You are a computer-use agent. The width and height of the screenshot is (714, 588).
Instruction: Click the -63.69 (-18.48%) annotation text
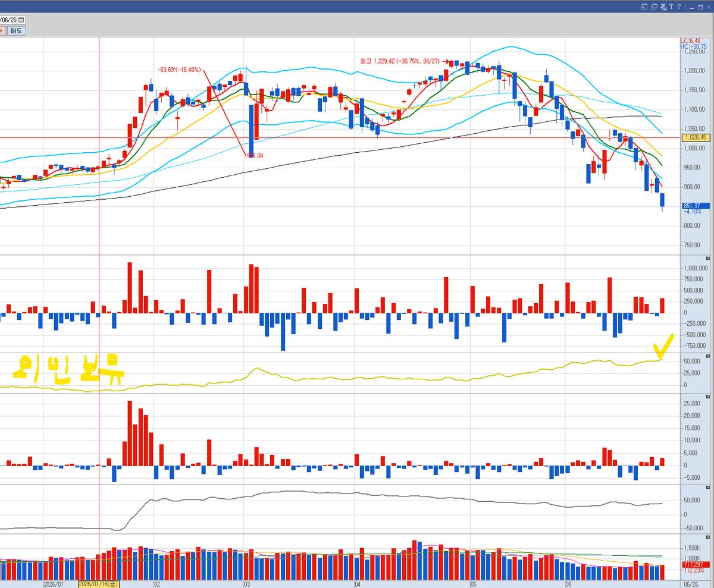pos(179,70)
